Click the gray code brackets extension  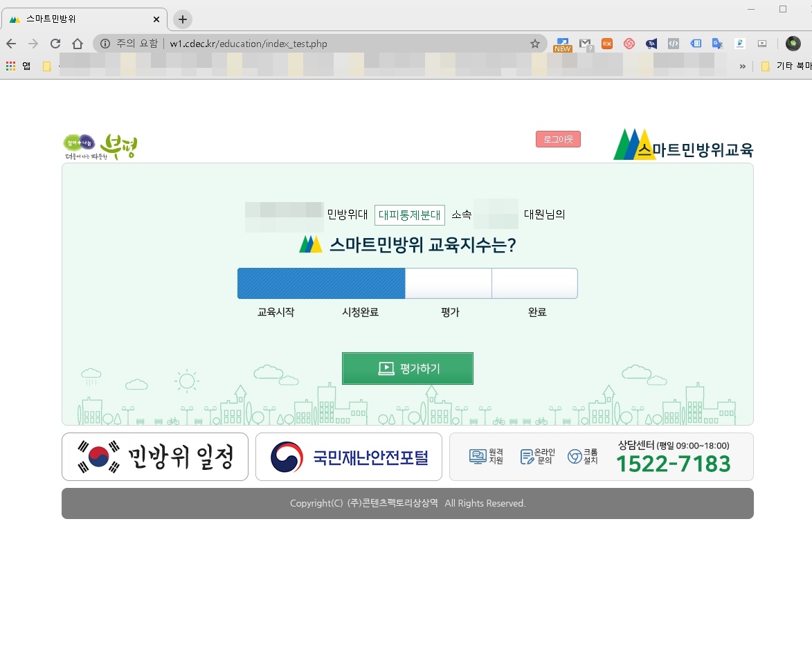pyautogui.click(x=674, y=44)
